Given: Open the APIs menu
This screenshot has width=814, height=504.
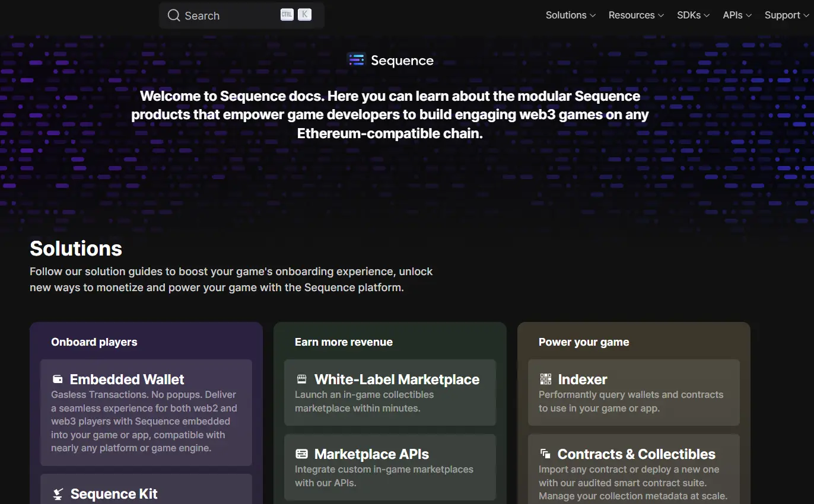Looking at the screenshot, I should coord(737,15).
